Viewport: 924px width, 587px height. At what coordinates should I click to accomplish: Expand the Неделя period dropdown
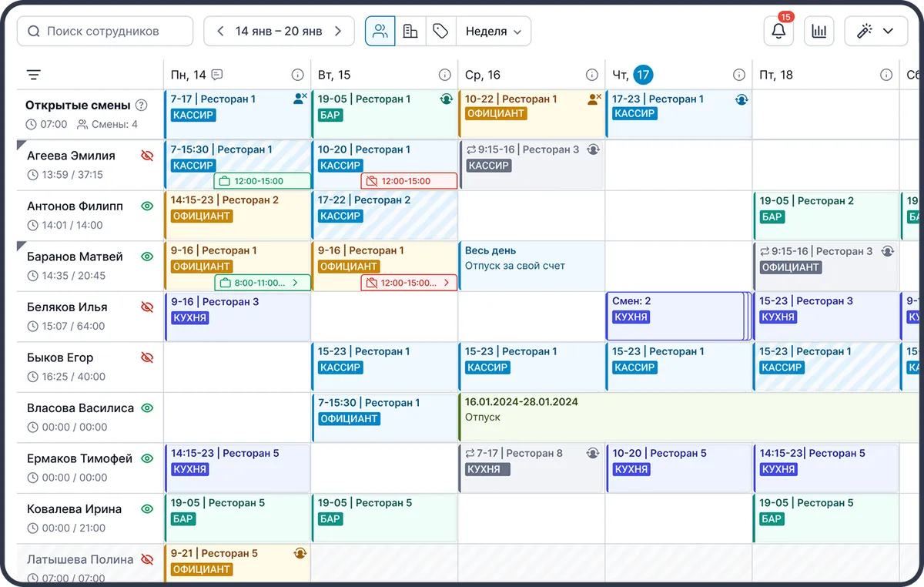(x=494, y=32)
